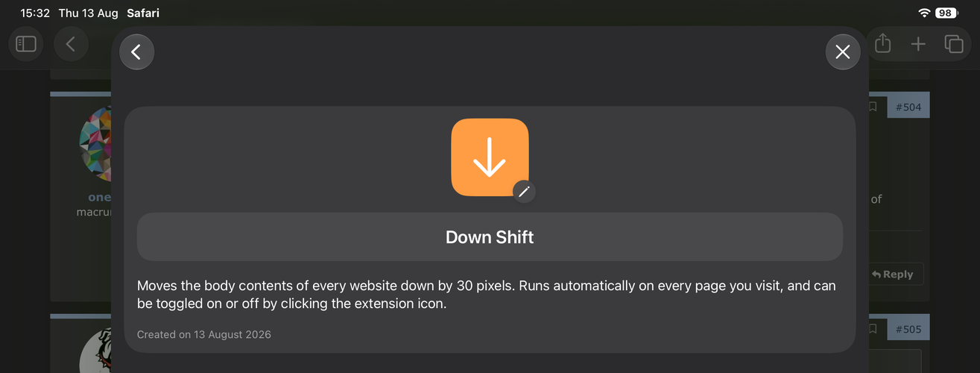
Task: Tap the extension description paragraph
Action: (x=487, y=295)
